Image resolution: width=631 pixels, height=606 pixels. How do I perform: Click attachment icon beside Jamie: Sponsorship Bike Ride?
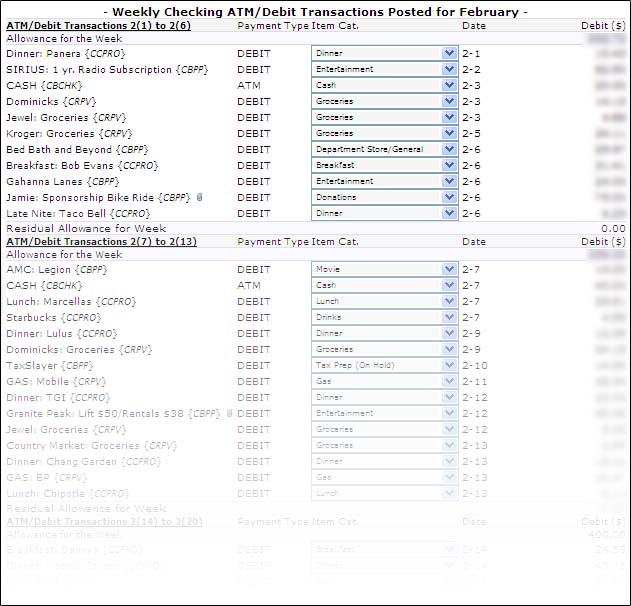[200, 197]
